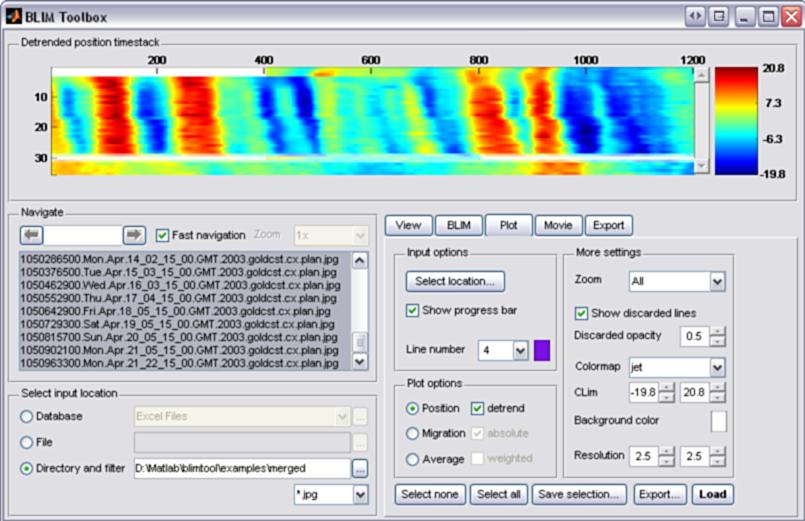
Task: Toggle Show discarded lines checkbox
Action: [581, 313]
